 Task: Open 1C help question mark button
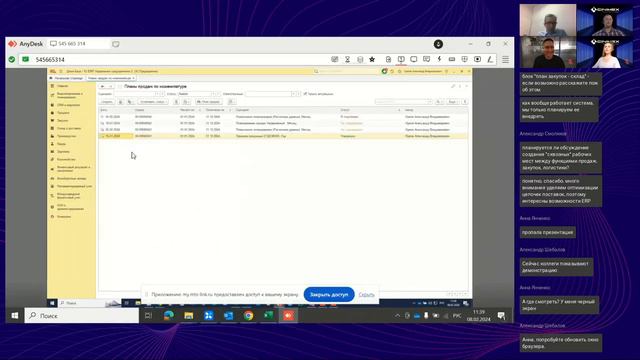(x=464, y=102)
